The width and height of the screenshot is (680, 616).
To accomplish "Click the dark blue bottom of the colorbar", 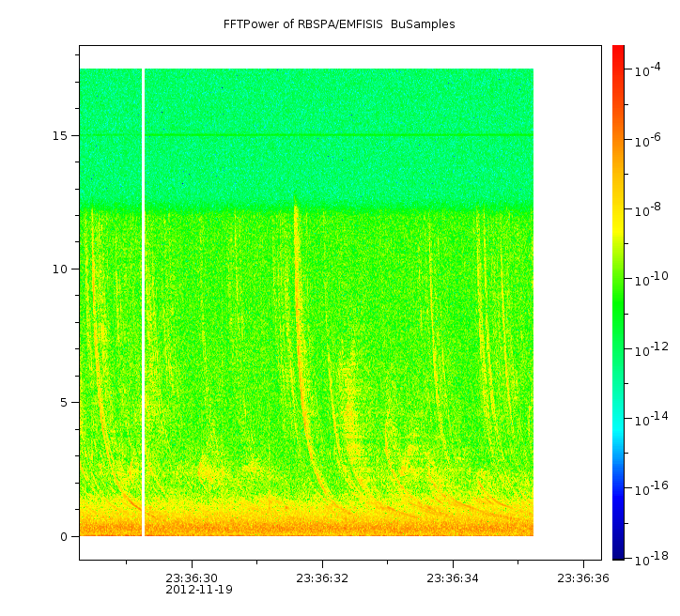I will coord(618,553).
